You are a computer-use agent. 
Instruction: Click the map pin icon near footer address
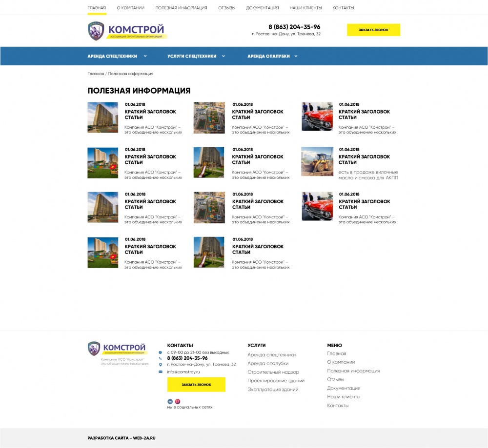(161, 364)
